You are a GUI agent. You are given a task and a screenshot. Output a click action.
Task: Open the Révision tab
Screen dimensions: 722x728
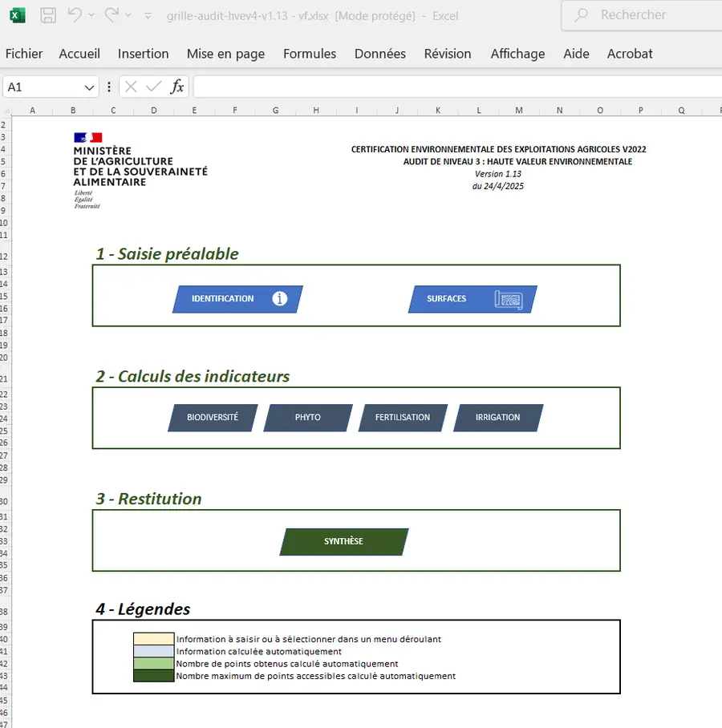(x=448, y=54)
